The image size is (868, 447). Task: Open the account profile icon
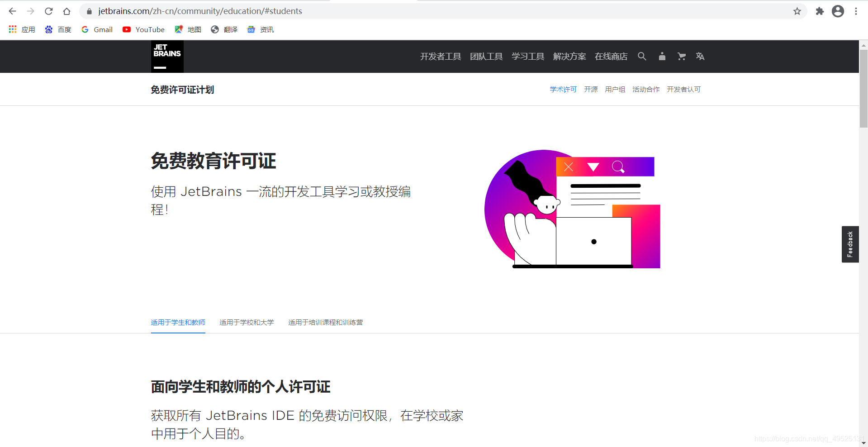tap(662, 56)
